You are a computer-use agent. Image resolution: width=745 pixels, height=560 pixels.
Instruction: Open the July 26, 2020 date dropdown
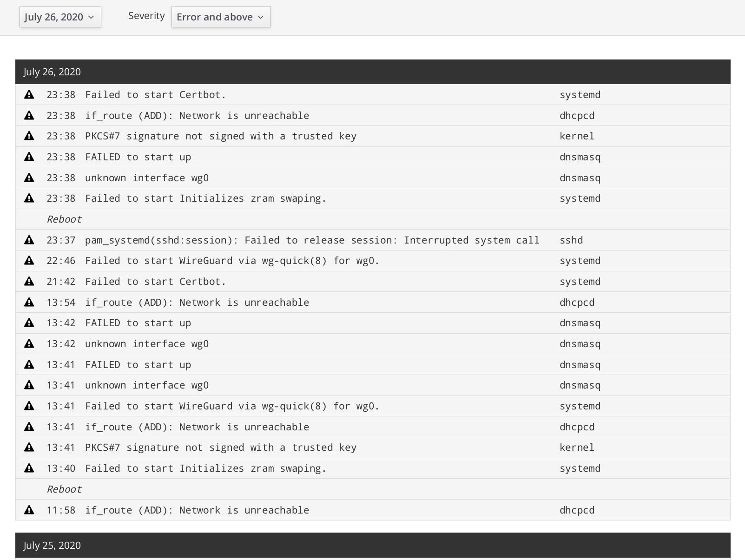pos(60,17)
